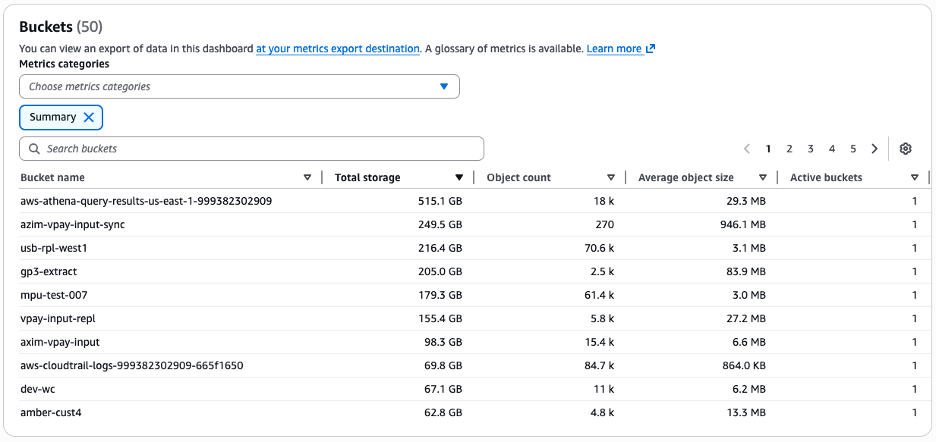Viewport: 936px width, 442px height.
Task: Sort by Total storage column arrow
Action: tap(459, 177)
